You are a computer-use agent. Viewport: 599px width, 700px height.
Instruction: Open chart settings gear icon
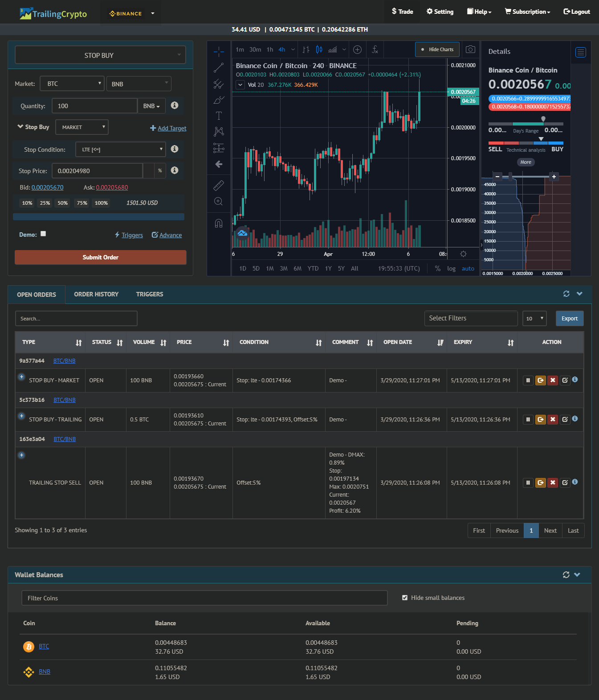pyautogui.click(x=463, y=254)
